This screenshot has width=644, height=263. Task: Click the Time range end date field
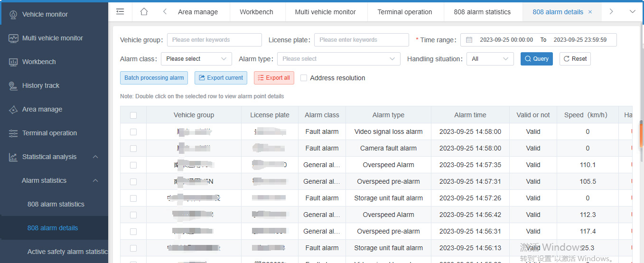[580, 40]
